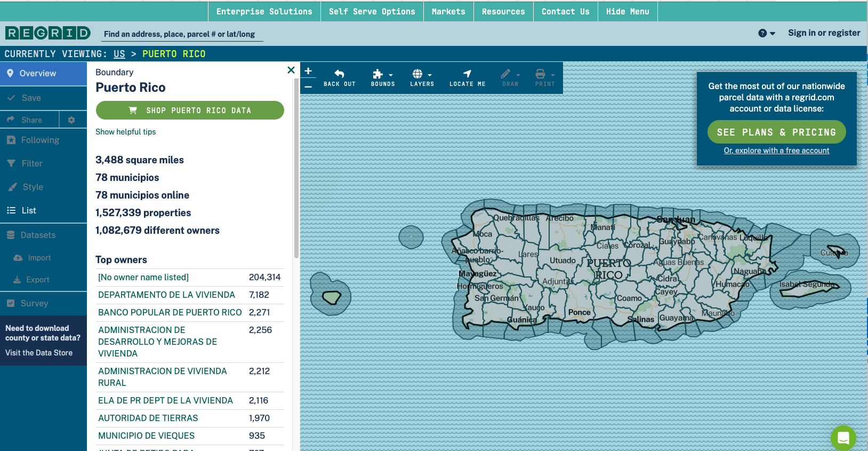This screenshot has height=451, width=868.
Task: Click explore with a free account link
Action: [776, 151]
